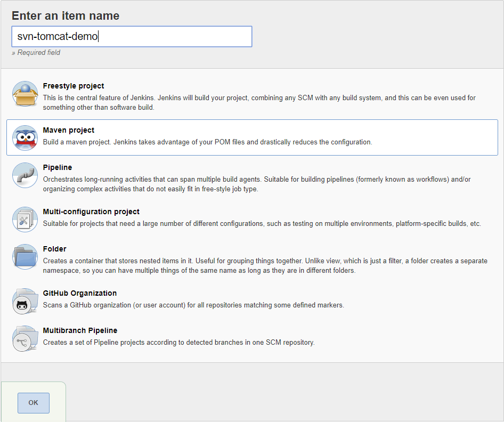Click the Freestyle project description text
Viewport: 504px width, 422px height.
point(259,102)
